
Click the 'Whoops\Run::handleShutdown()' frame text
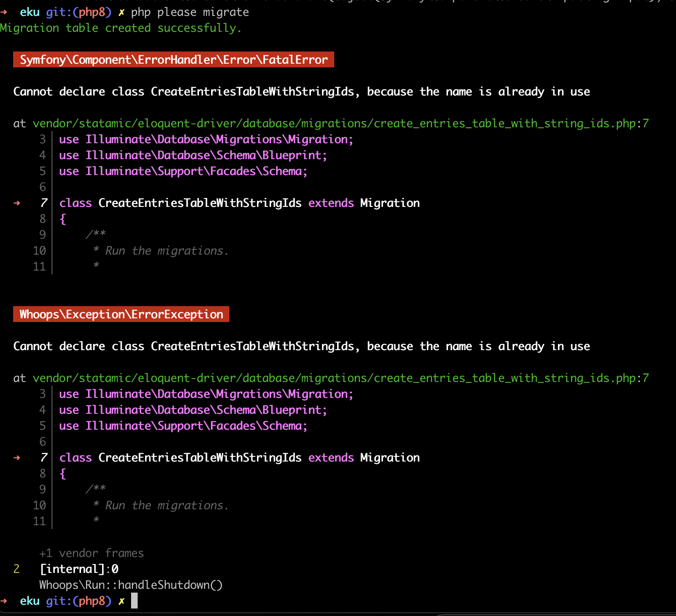[x=131, y=585]
